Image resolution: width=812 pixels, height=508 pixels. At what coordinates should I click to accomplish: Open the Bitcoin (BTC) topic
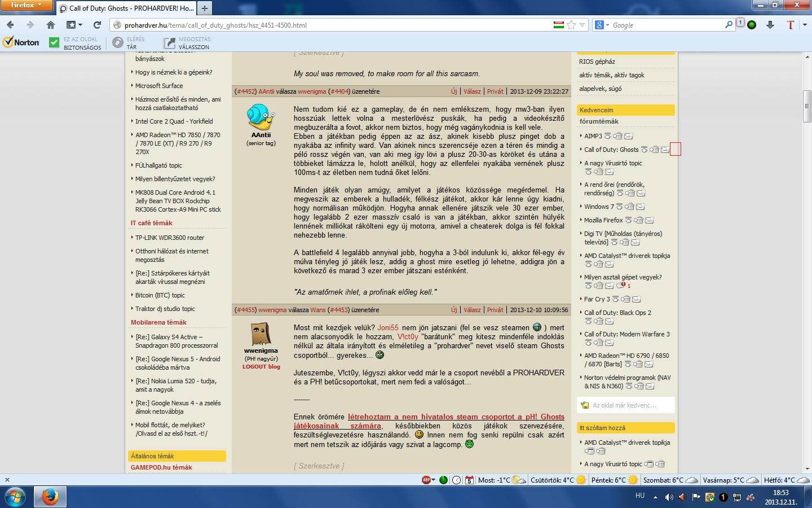[160, 295]
